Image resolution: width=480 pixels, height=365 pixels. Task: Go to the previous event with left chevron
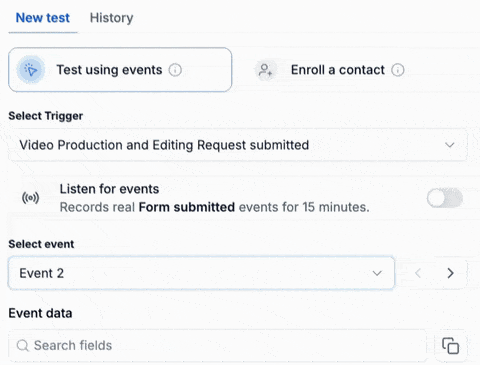418,273
